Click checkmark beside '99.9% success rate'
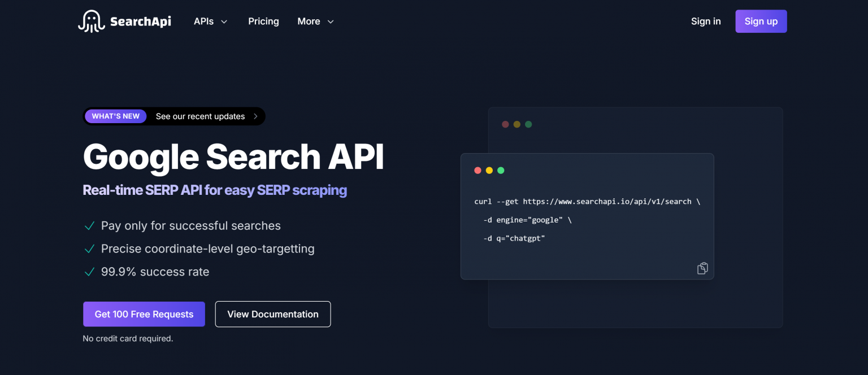 (x=89, y=272)
